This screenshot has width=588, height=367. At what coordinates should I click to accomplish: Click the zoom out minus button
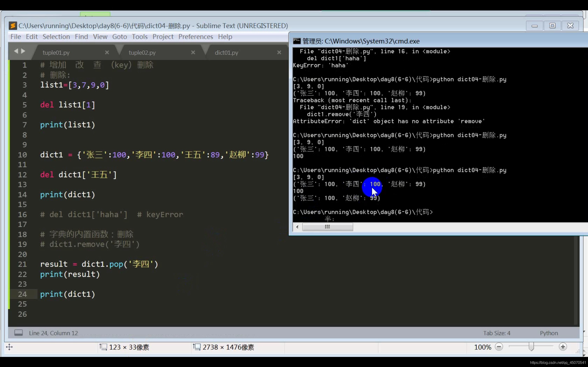[x=499, y=347]
